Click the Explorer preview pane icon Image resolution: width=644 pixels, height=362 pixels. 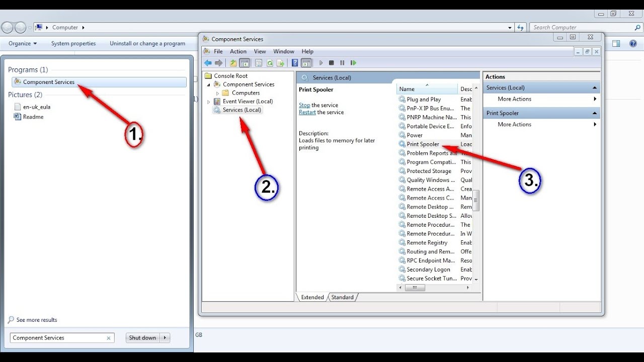click(616, 44)
